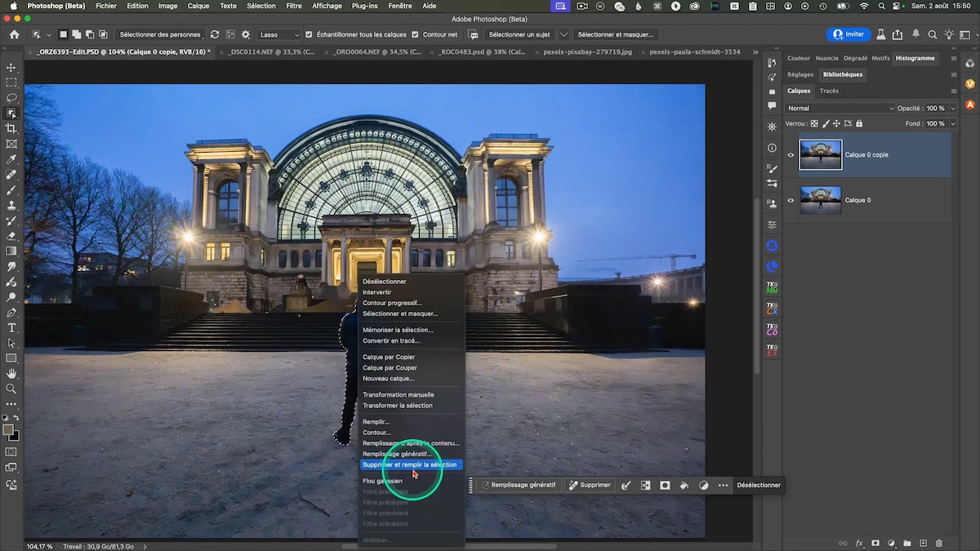Open the Calques panel options menu
The width and height of the screenshot is (980, 551).
(x=953, y=91)
